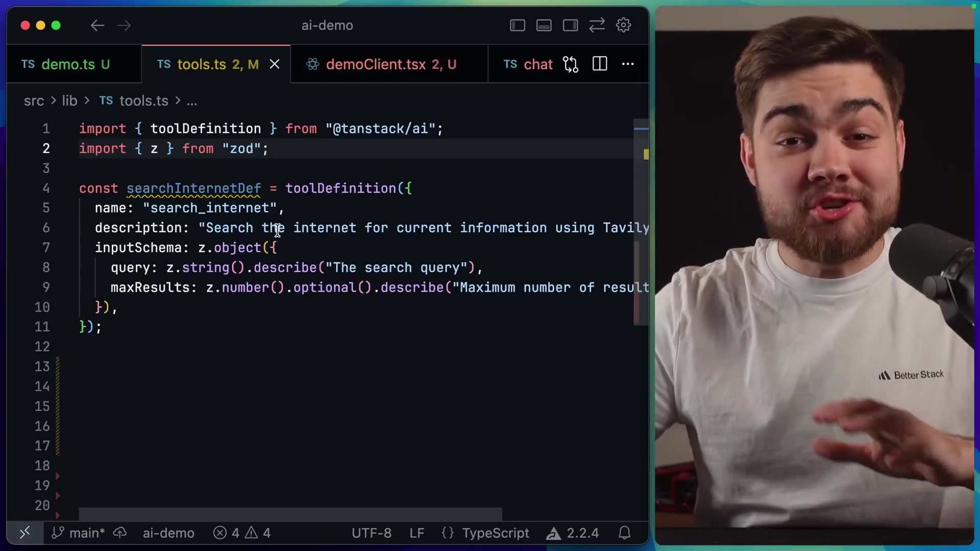
Task: Toggle the bottom panel visibility
Action: click(544, 25)
